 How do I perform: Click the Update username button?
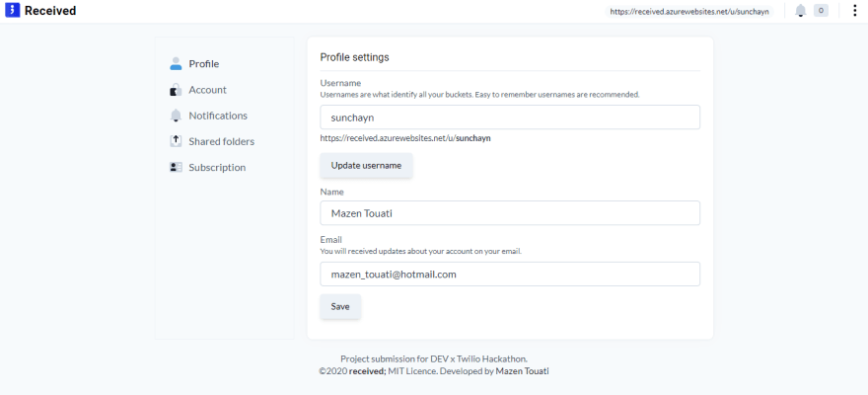(x=367, y=166)
